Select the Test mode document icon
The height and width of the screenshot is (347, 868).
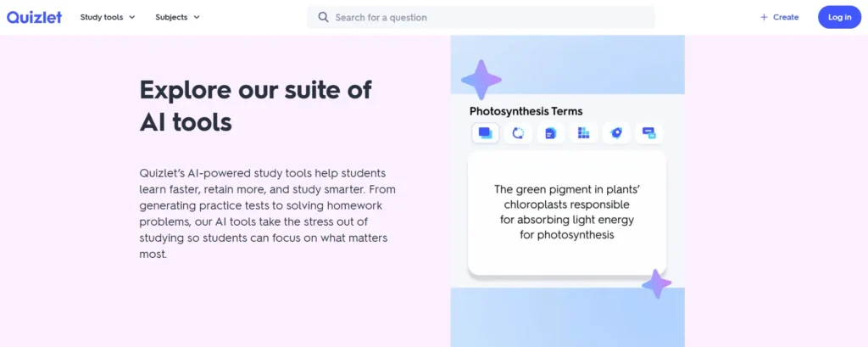coord(551,133)
